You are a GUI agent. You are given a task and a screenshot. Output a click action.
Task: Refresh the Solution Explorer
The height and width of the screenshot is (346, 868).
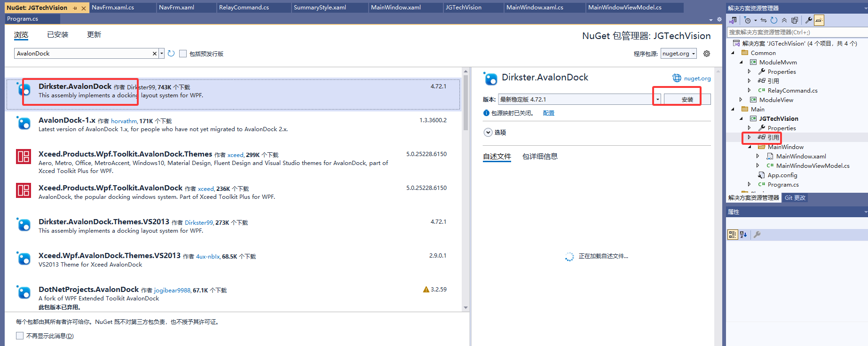(774, 20)
